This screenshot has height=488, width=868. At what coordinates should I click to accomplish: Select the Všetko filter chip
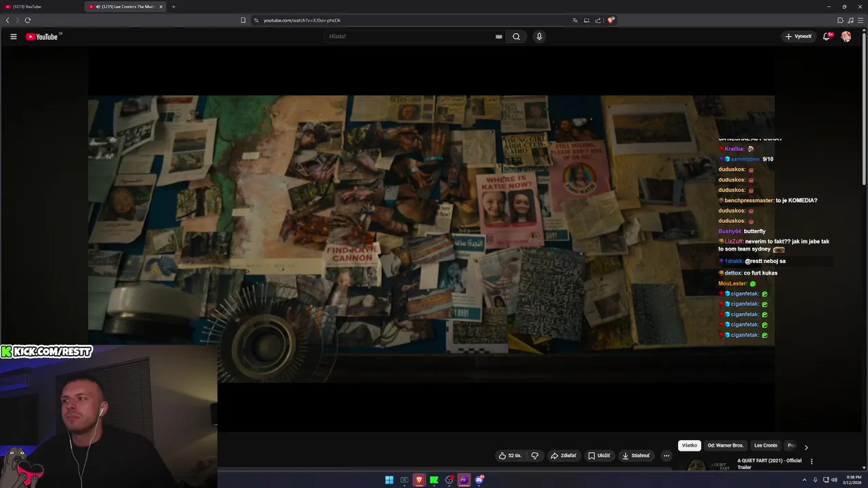coord(689,445)
